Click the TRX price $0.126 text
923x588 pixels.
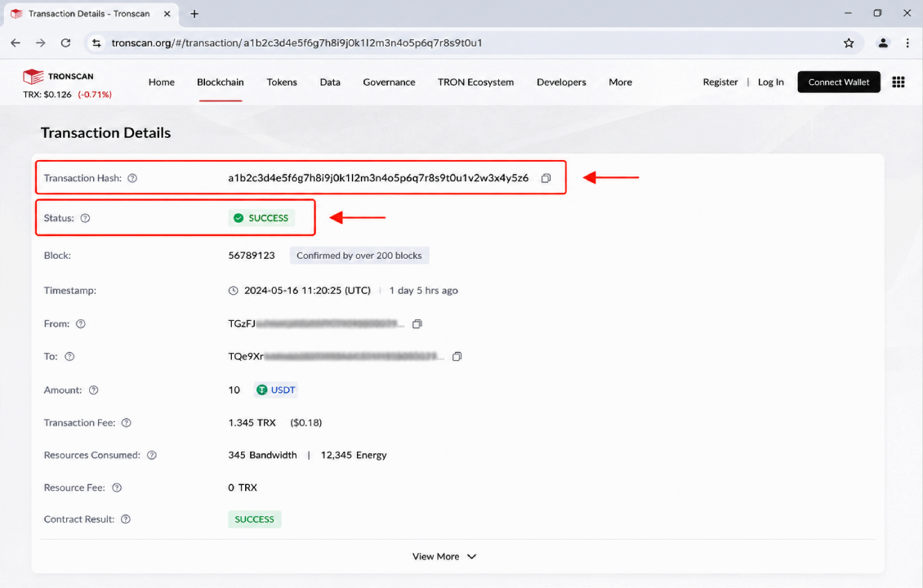tap(47, 94)
